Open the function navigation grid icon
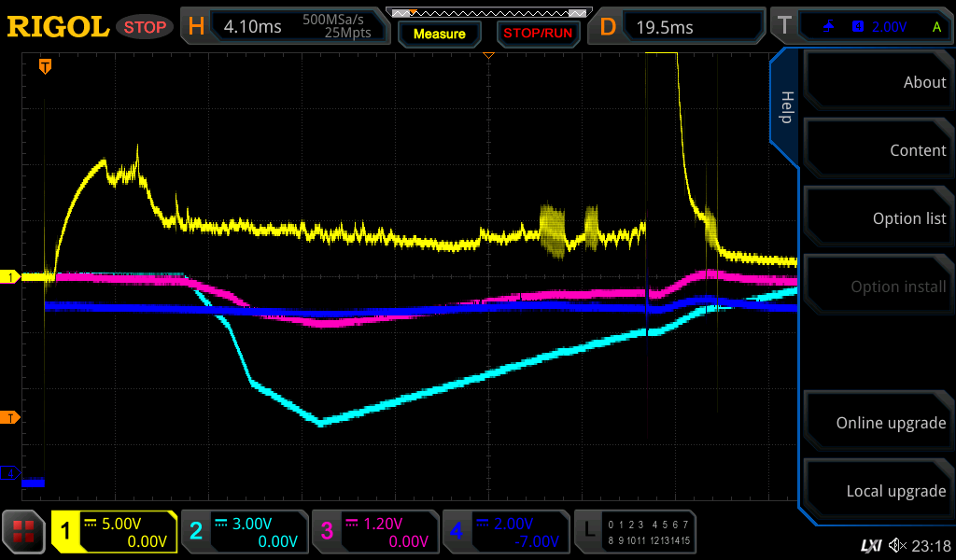The image size is (956, 560). pyautogui.click(x=24, y=532)
